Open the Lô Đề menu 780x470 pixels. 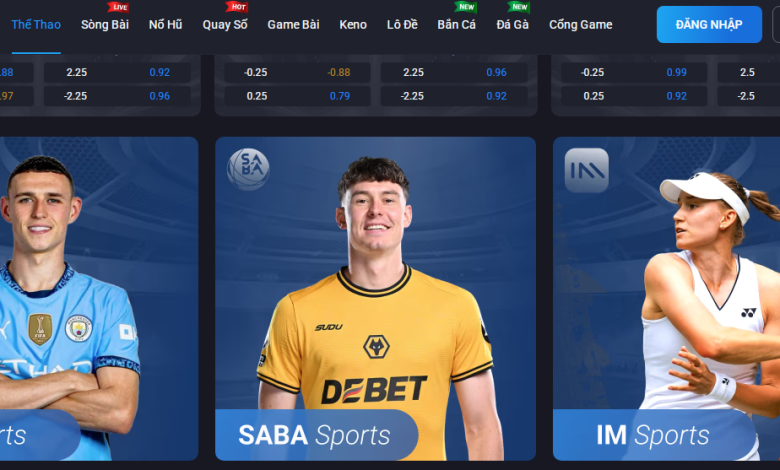pyautogui.click(x=402, y=24)
